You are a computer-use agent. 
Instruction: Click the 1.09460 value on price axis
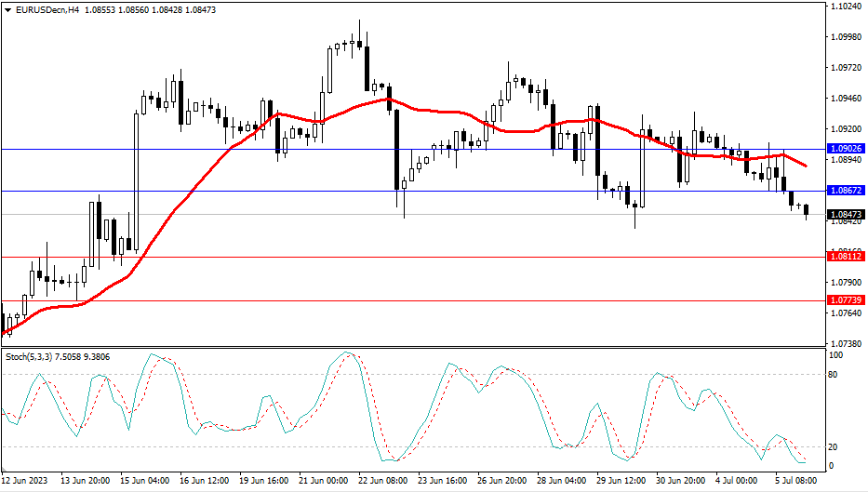[844, 99]
